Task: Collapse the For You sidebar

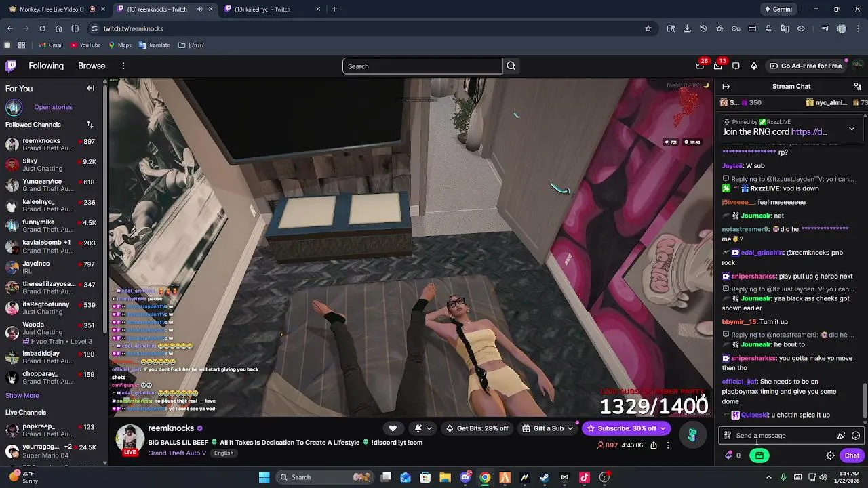Action: (x=90, y=88)
